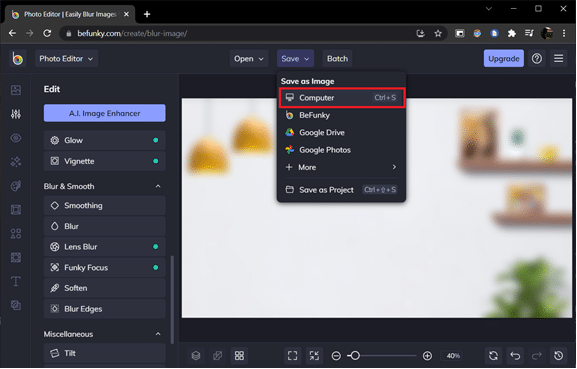
Task: Click the Upgrade button
Action: point(503,58)
